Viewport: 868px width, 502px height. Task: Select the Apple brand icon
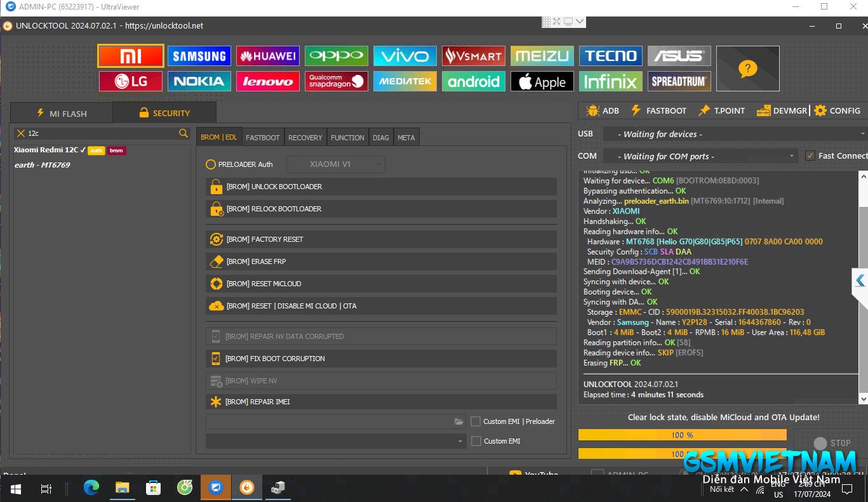pyautogui.click(x=542, y=81)
